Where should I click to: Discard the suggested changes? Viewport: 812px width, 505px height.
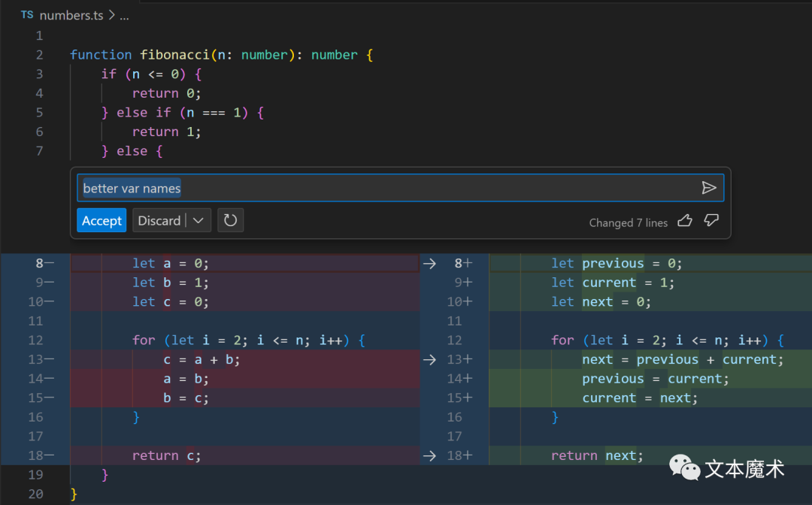(x=159, y=220)
